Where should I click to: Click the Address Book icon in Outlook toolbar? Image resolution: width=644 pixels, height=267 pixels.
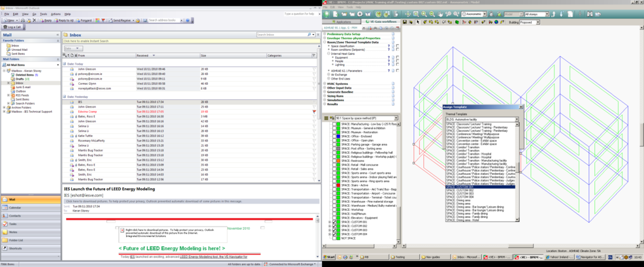(145, 20)
